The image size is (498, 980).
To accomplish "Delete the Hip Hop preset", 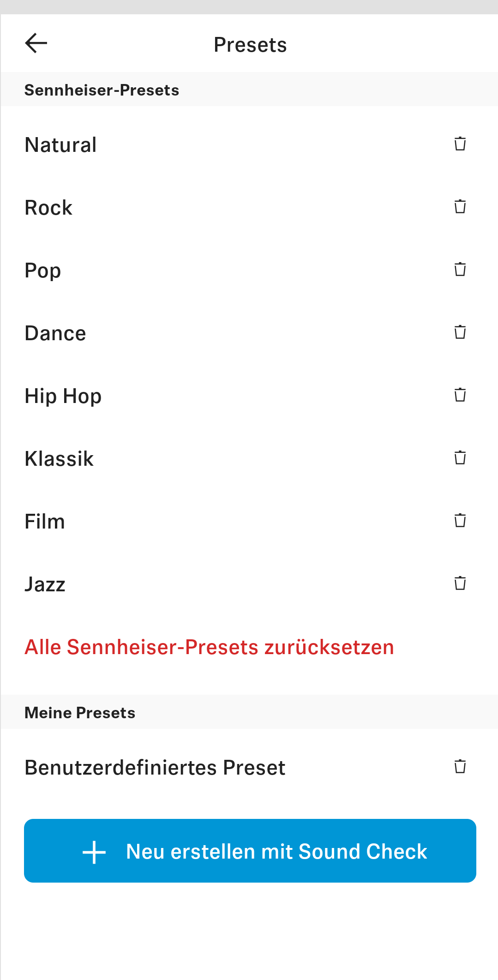I will (x=460, y=395).
